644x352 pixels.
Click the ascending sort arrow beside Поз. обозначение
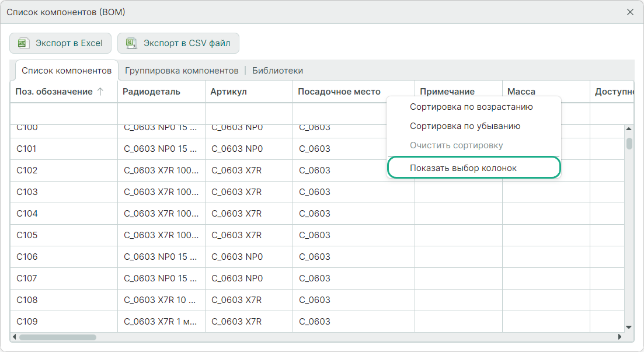coord(100,92)
